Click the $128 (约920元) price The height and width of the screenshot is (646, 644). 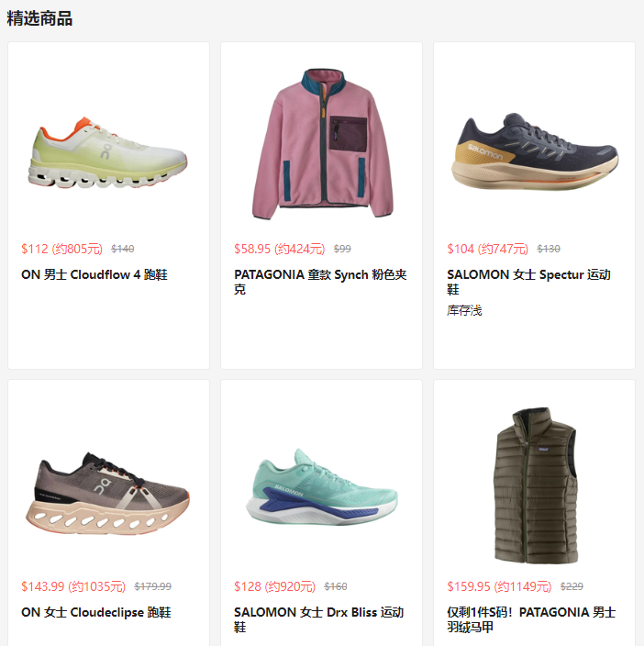[x=274, y=586]
